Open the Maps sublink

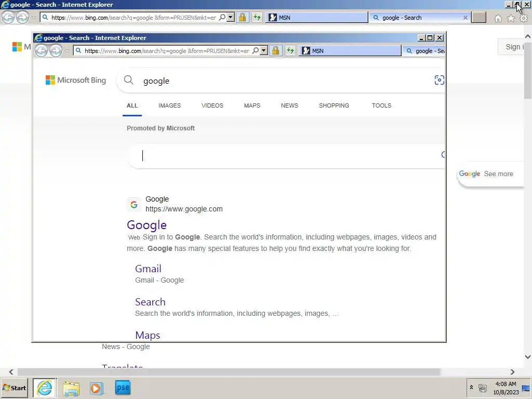pos(147,335)
